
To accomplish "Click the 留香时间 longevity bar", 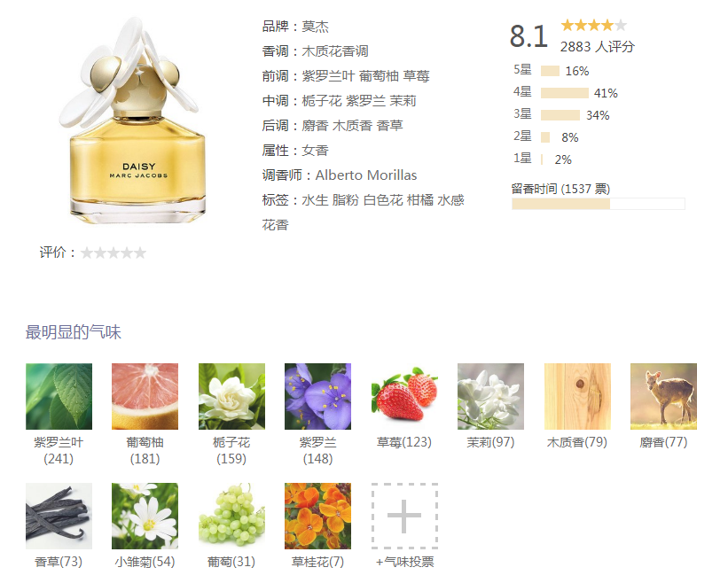I will [598, 204].
